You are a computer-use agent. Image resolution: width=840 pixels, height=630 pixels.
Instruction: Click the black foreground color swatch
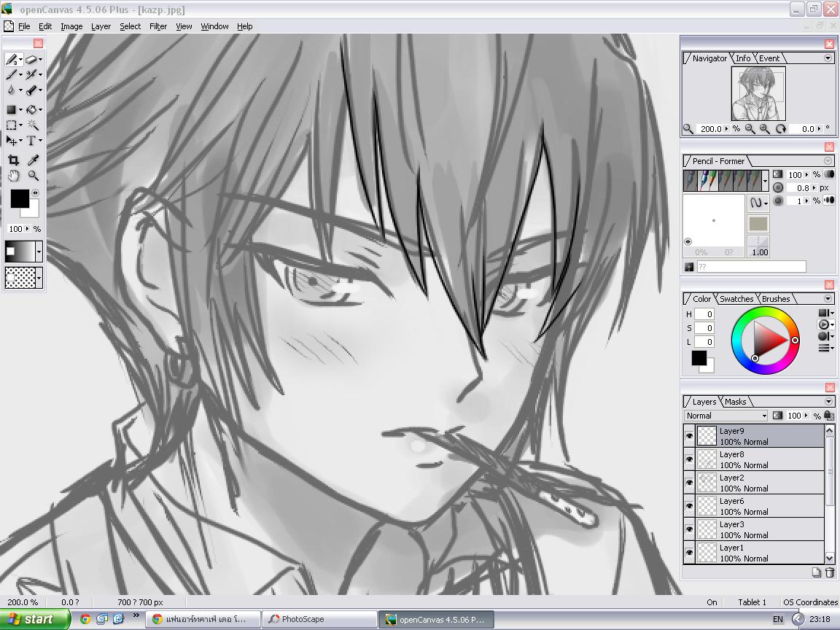click(x=20, y=199)
